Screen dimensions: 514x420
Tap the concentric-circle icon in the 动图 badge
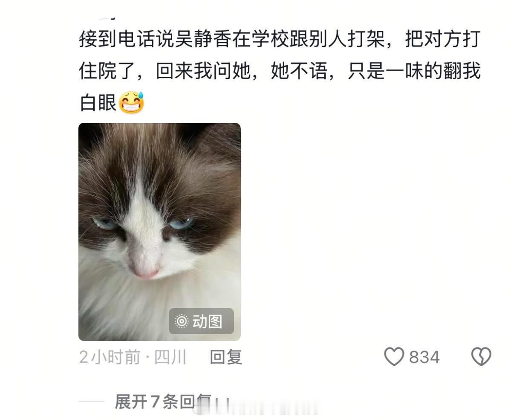(182, 321)
